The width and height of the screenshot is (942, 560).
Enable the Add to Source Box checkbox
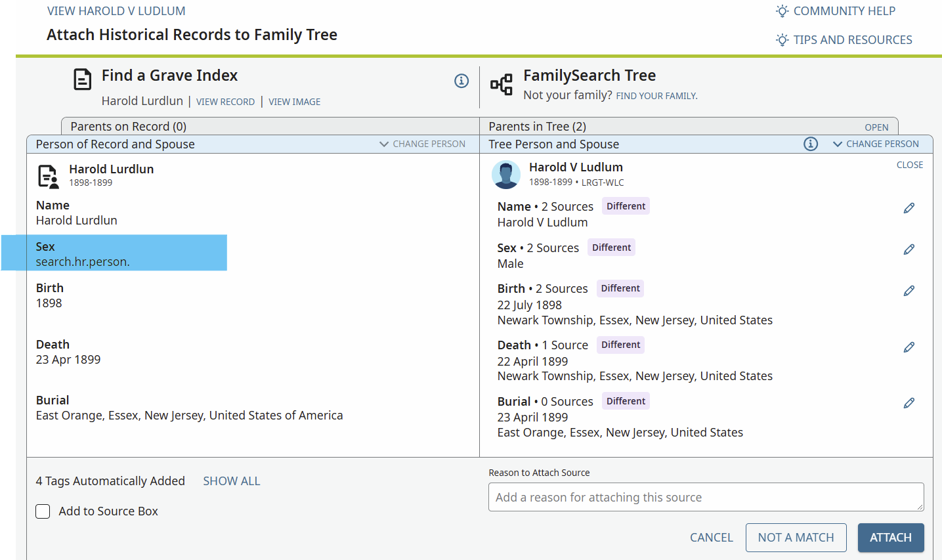(43, 511)
